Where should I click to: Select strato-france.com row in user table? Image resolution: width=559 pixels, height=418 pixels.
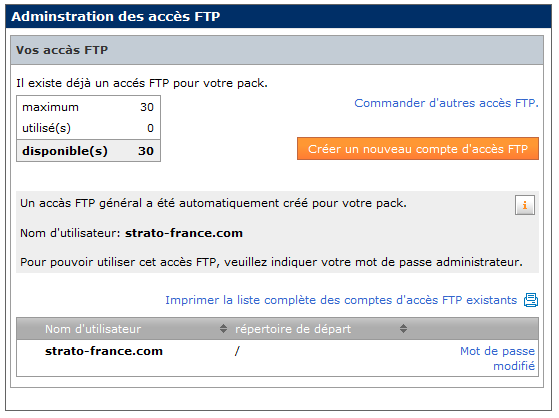point(277,358)
